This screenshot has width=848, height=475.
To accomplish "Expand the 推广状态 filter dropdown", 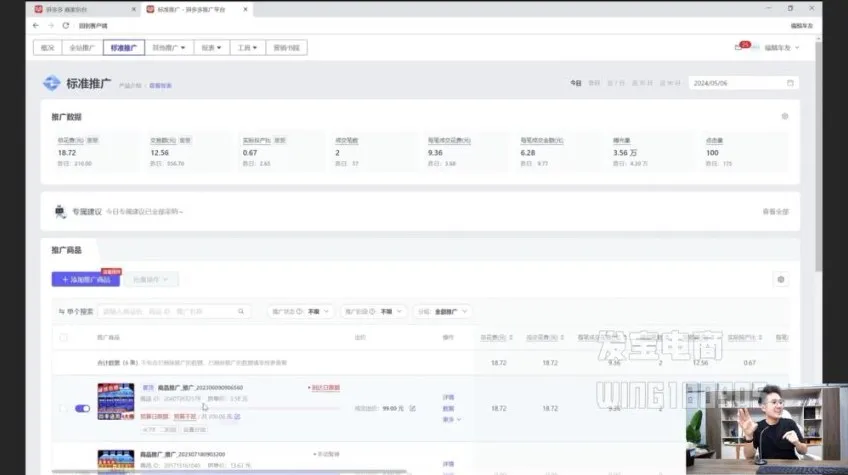I will point(300,312).
